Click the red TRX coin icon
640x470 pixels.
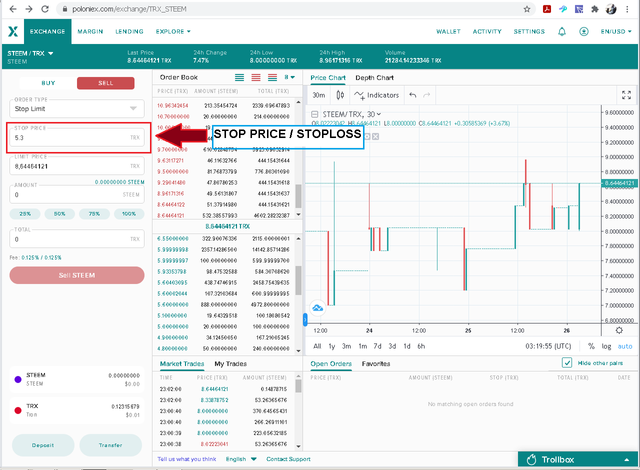click(x=18, y=410)
